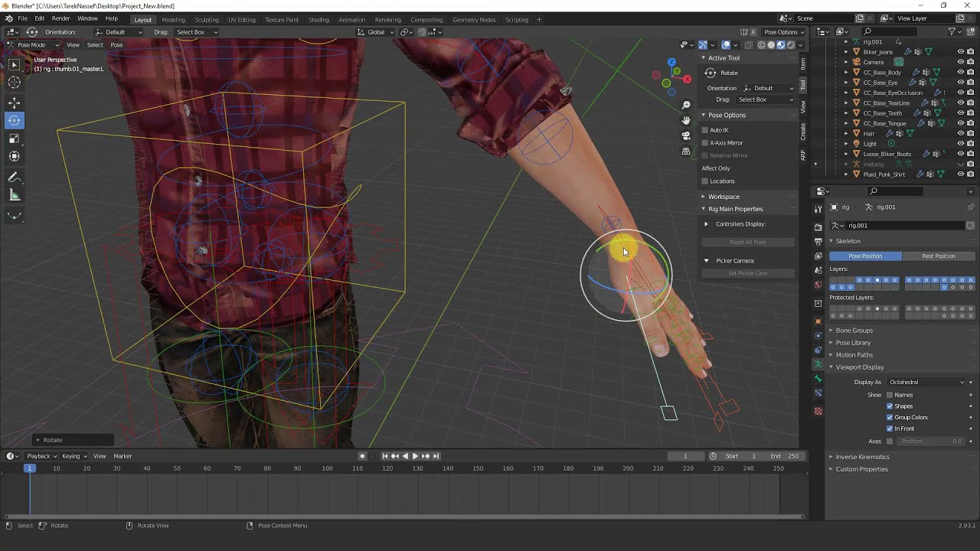Uncheck the Group Colors checkbox
The height and width of the screenshot is (551, 980).
890,418
